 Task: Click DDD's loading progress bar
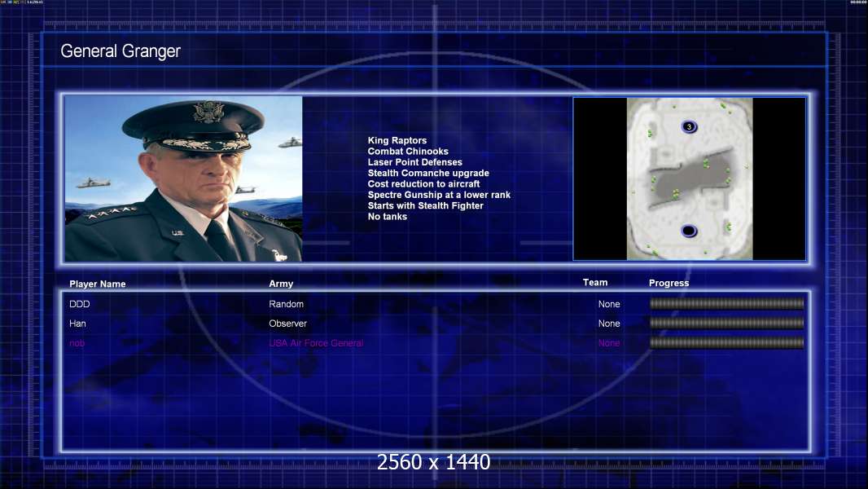pos(727,303)
